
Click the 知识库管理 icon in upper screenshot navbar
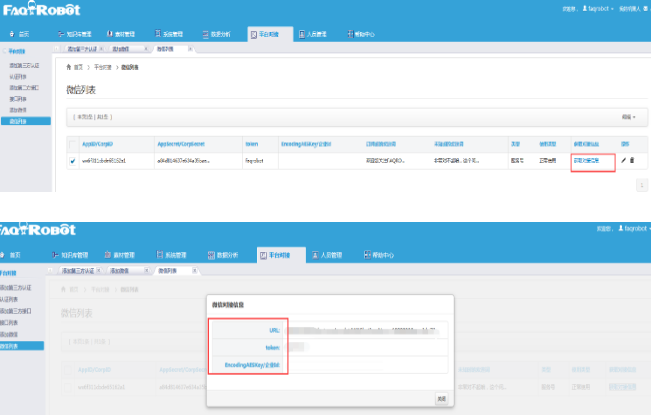pyautogui.click(x=61, y=34)
